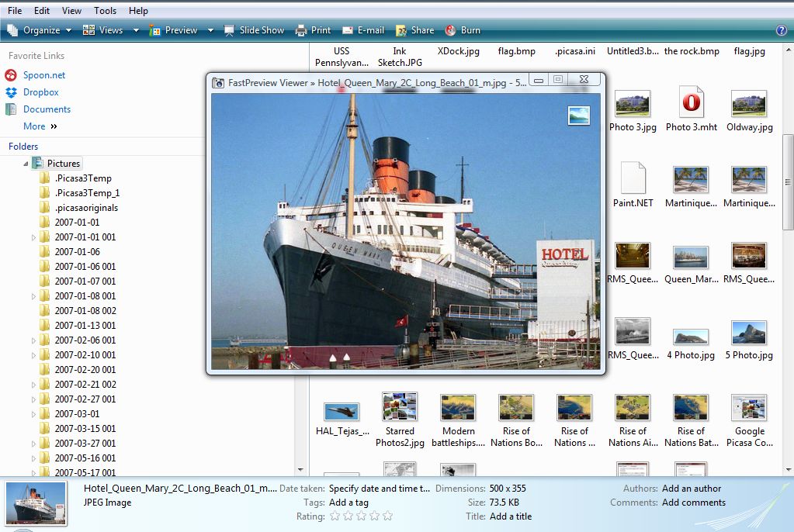
Task: Open the Documents favorite link
Action: tap(47, 109)
